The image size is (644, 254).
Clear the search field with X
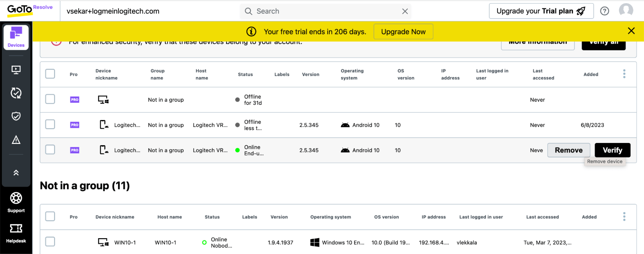(405, 12)
